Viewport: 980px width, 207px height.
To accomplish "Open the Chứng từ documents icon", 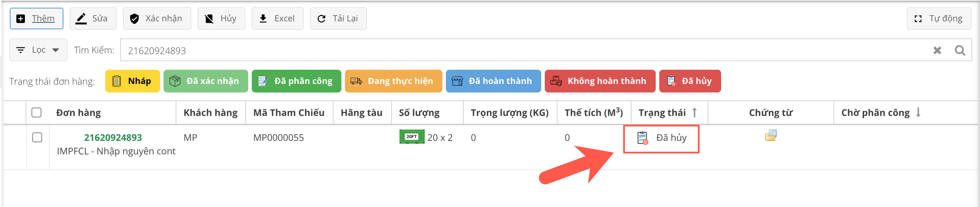I will coord(770,136).
